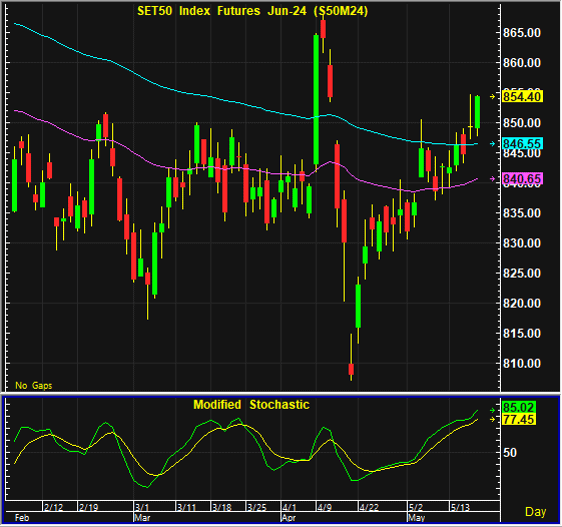Select the green 85.02 stochastic value label
The width and height of the screenshot is (562, 527).
tap(519, 407)
